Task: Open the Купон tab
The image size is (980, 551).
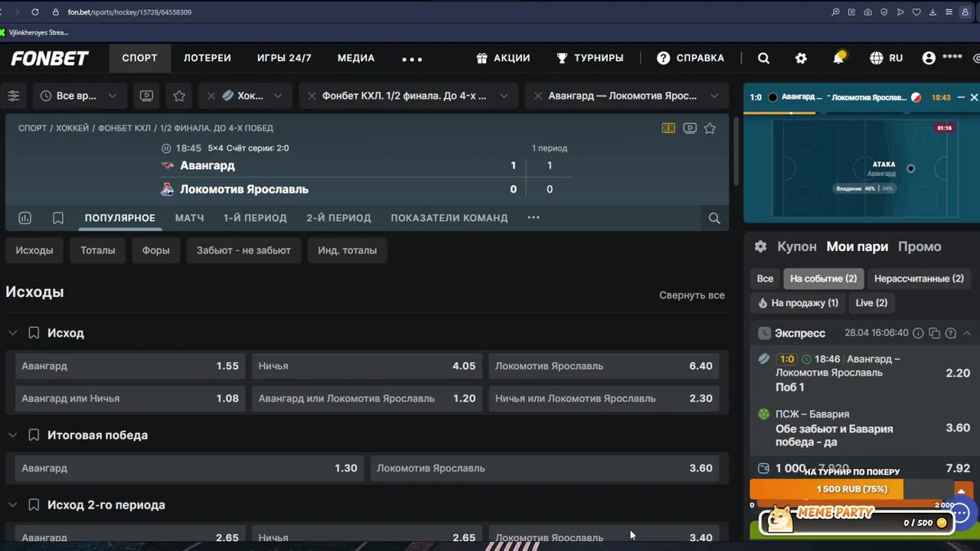Action: 797,246
